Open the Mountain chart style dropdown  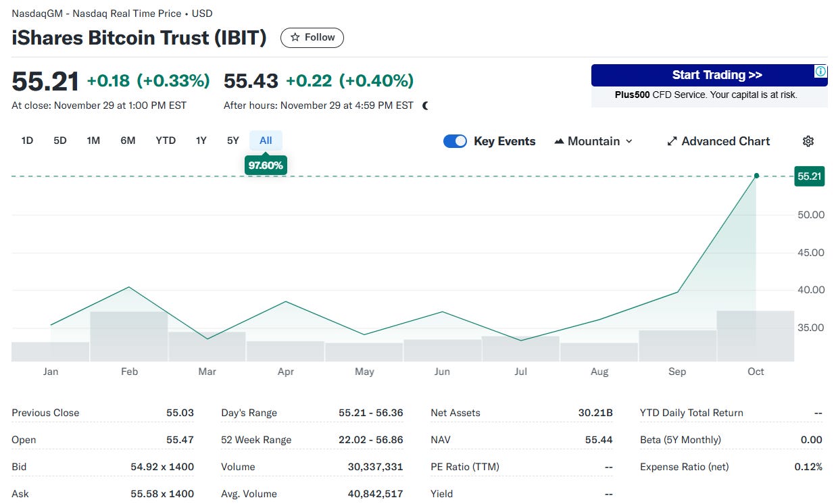point(593,141)
